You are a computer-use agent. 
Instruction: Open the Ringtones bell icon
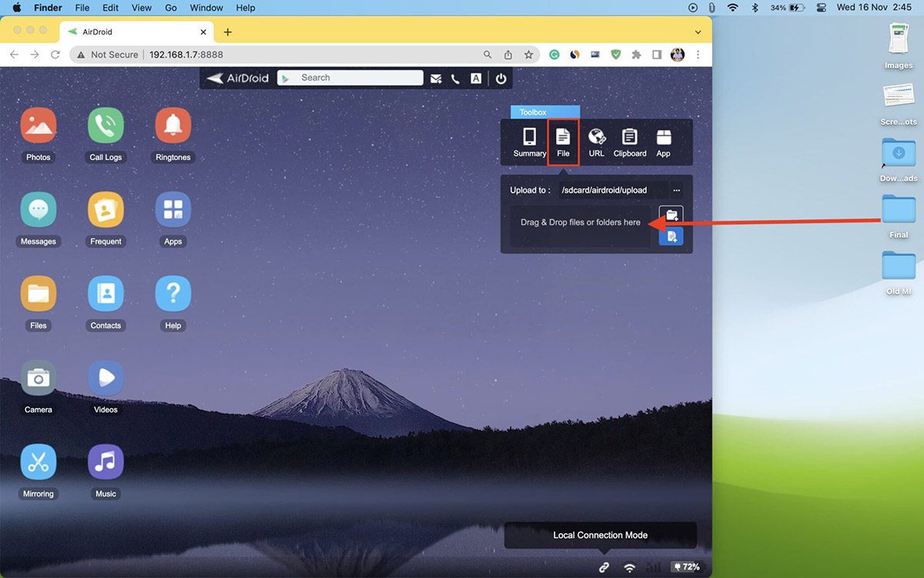click(173, 126)
